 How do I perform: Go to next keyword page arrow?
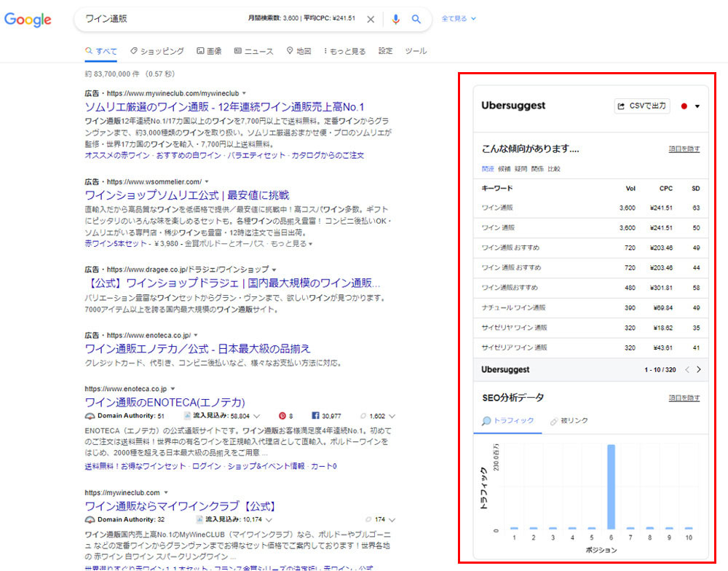698,370
